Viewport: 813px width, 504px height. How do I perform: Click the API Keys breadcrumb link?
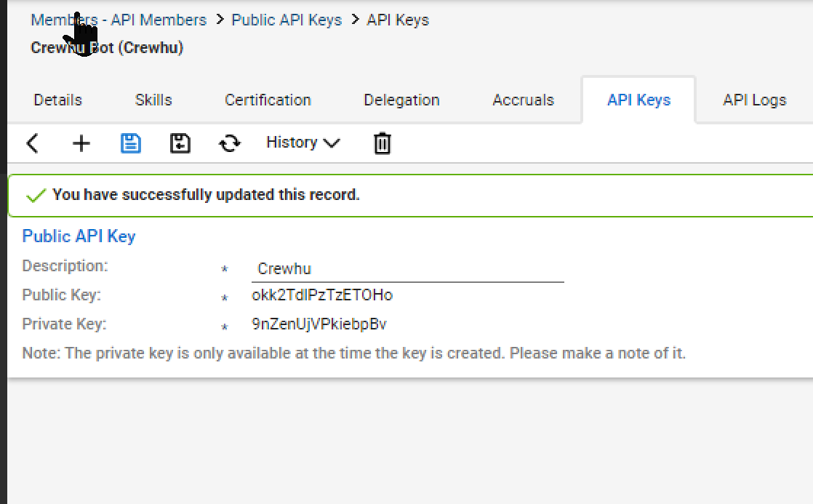coord(398,20)
